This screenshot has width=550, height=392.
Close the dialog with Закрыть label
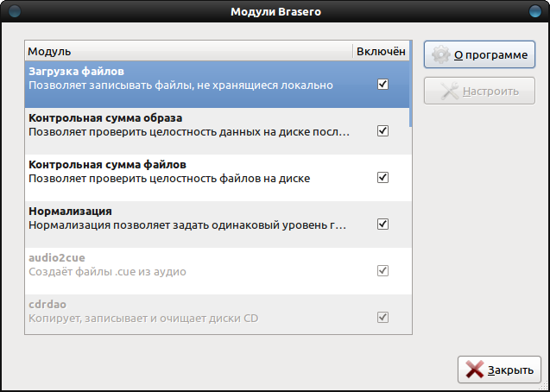(511, 370)
